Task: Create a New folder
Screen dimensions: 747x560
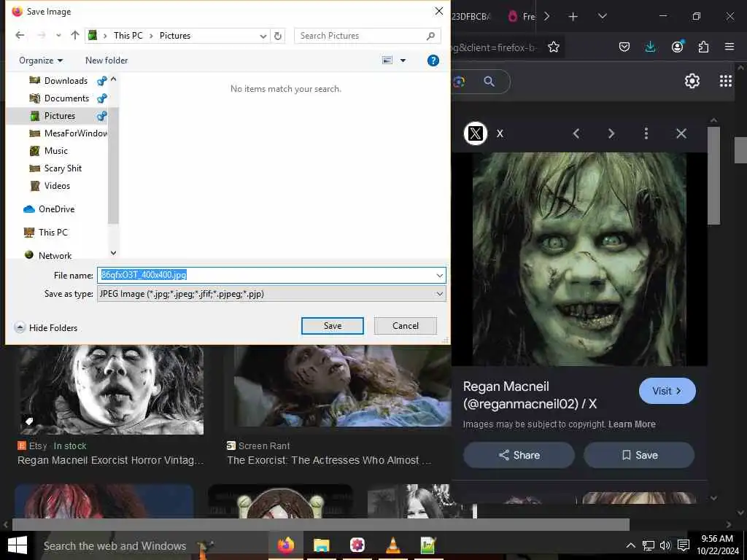Action: tap(107, 61)
